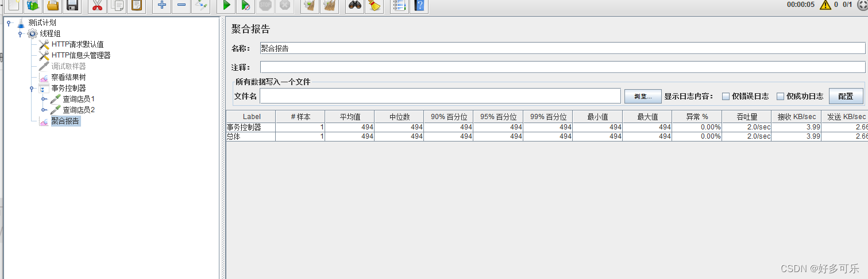868x279 pixels.
Task: Sort by 异常 % column header
Action: [x=697, y=116]
